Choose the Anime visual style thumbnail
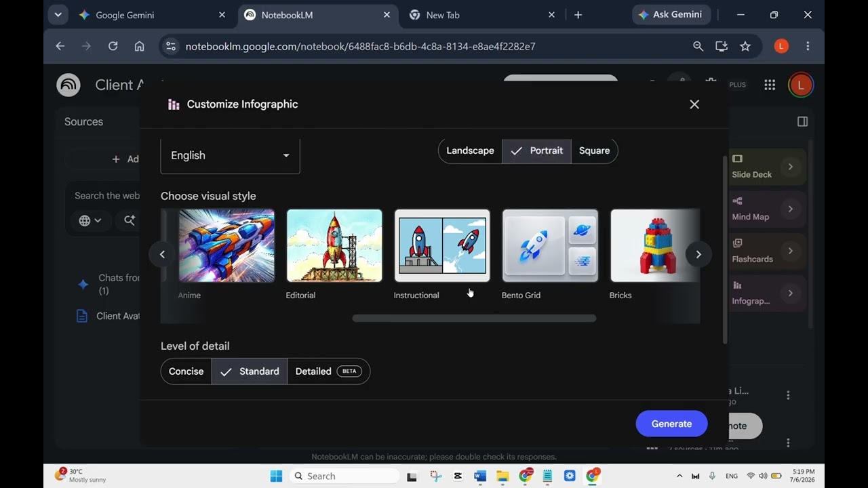The width and height of the screenshot is (868, 488). (226, 245)
